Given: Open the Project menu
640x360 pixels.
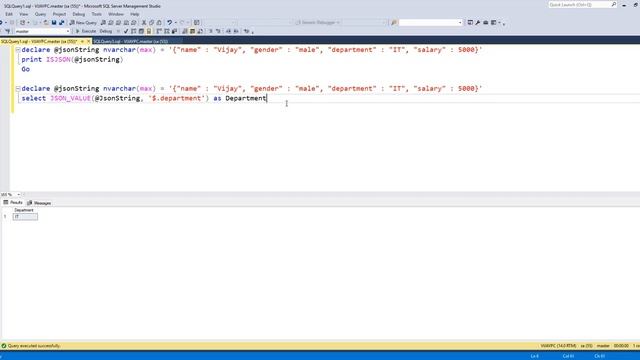Looking at the screenshot, I should point(59,14).
